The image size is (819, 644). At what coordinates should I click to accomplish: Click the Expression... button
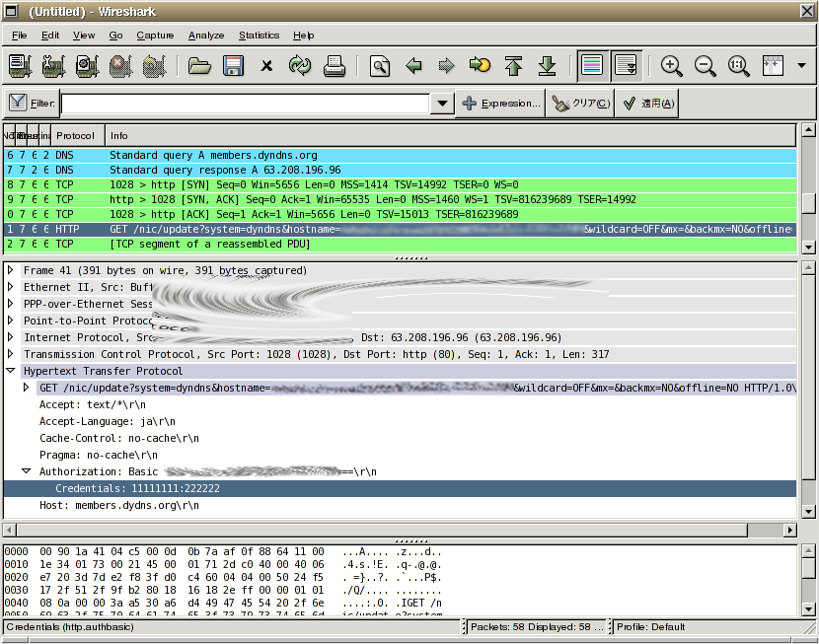pyautogui.click(x=500, y=104)
